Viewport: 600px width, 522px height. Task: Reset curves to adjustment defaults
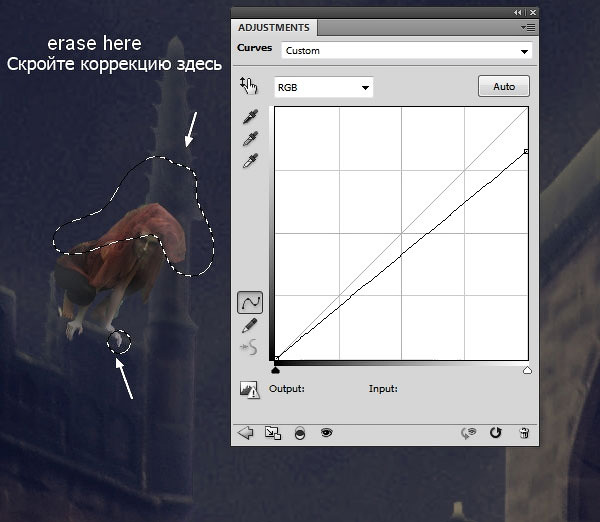pos(496,432)
